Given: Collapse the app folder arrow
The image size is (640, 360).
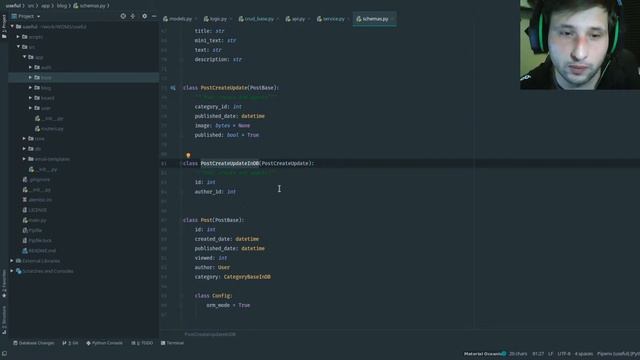Looking at the screenshot, I should pos(24,57).
